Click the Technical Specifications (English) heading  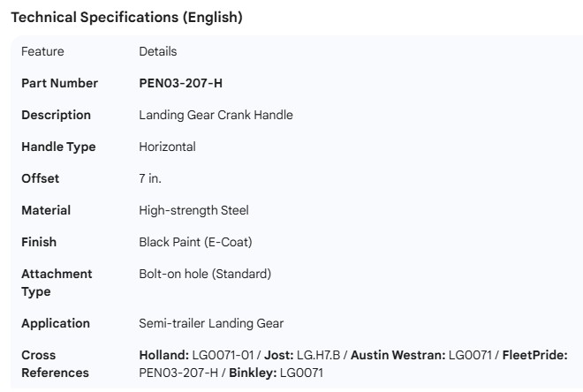(x=126, y=18)
